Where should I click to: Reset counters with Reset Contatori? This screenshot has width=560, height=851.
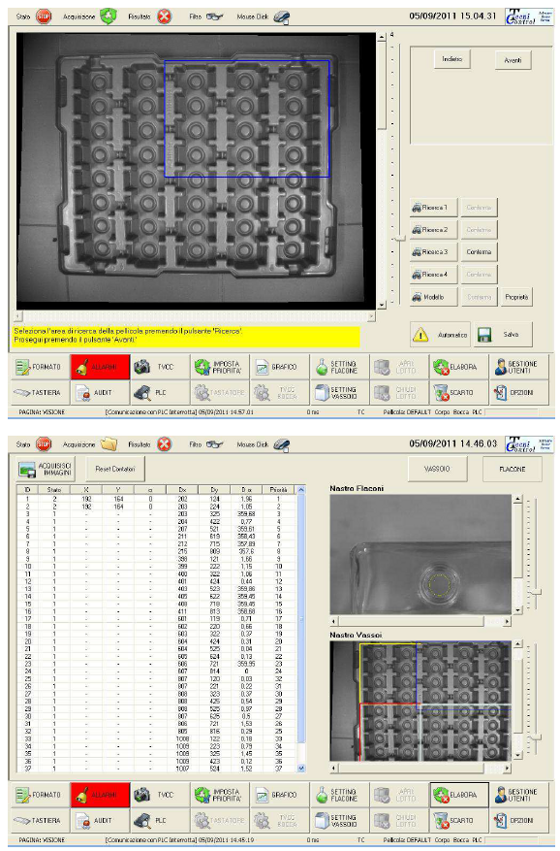[115, 469]
